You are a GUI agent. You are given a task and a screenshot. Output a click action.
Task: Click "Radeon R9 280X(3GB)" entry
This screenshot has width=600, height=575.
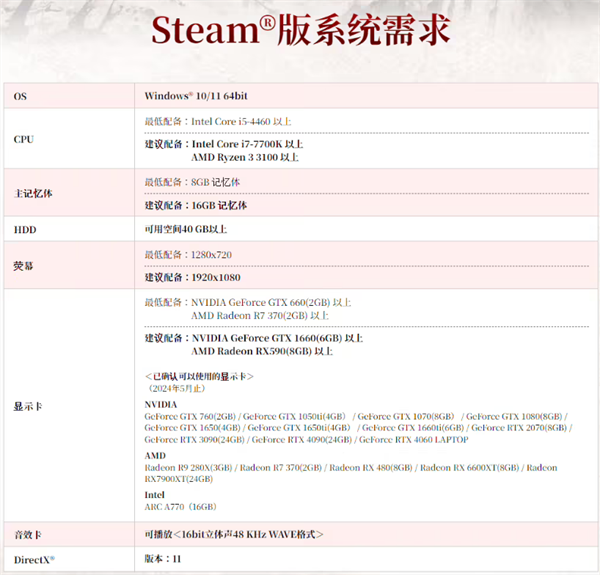click(188, 468)
